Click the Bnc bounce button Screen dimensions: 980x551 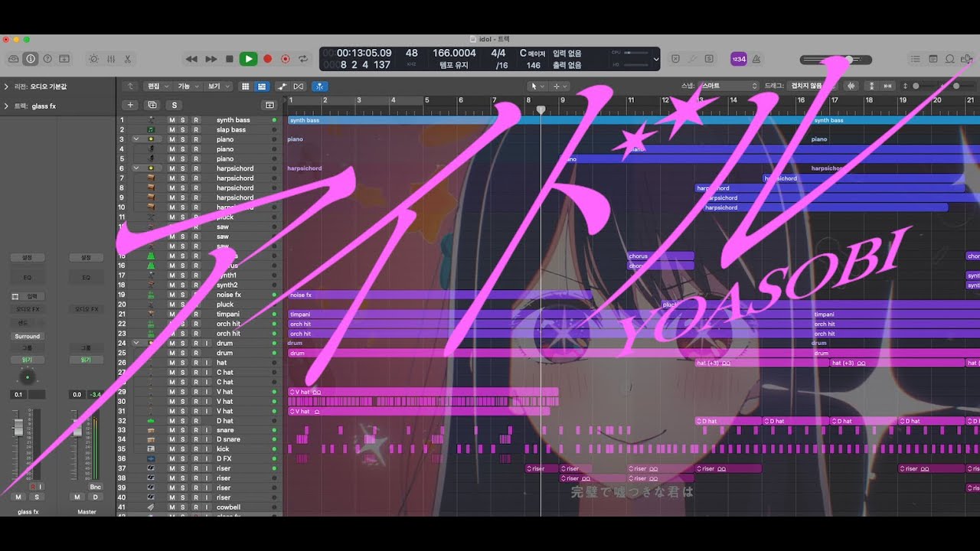click(x=95, y=487)
